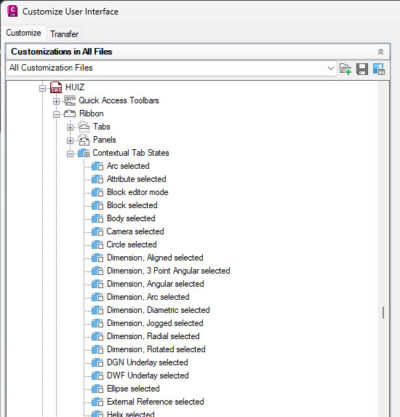
Task: Click the Quick Access Toolbars node icon
Action: point(70,101)
